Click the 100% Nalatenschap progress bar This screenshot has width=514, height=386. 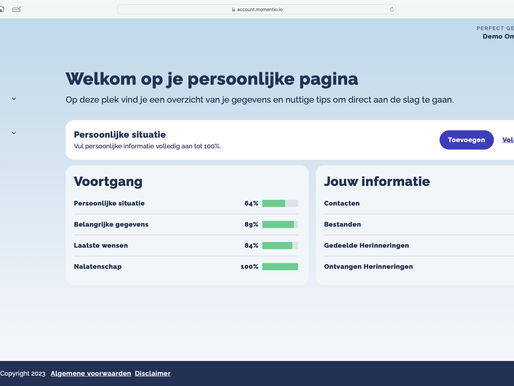click(280, 266)
